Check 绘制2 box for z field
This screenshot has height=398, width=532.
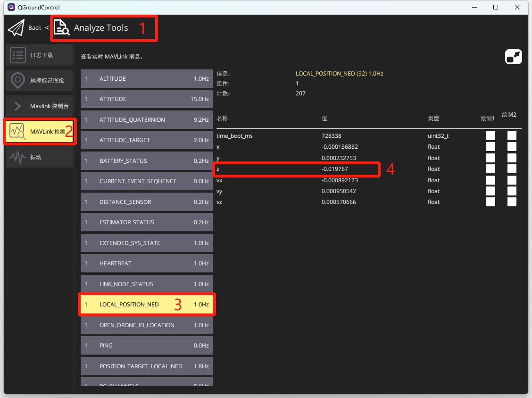click(512, 169)
